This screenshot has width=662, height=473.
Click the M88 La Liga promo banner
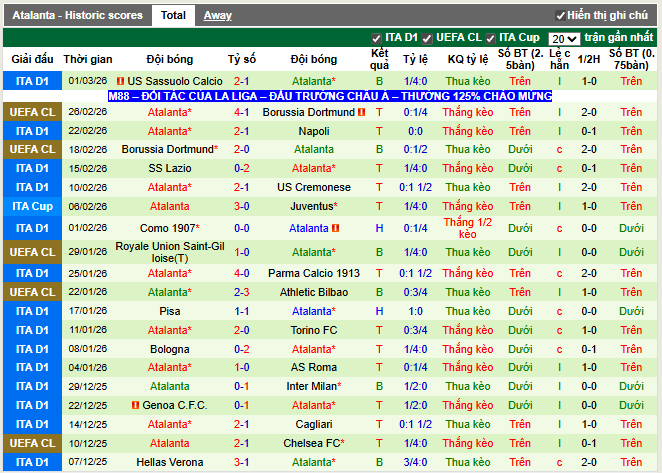pos(330,96)
